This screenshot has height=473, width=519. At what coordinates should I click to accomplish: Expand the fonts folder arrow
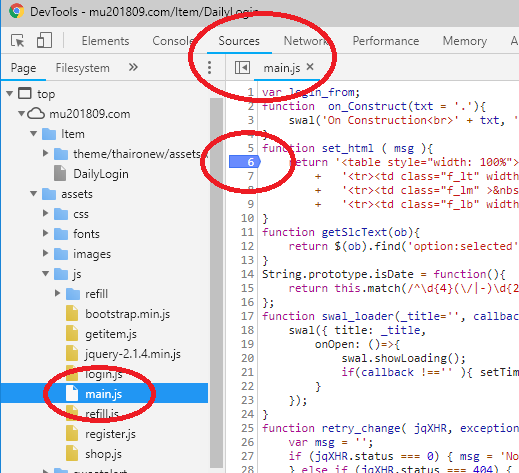pyautogui.click(x=46, y=234)
